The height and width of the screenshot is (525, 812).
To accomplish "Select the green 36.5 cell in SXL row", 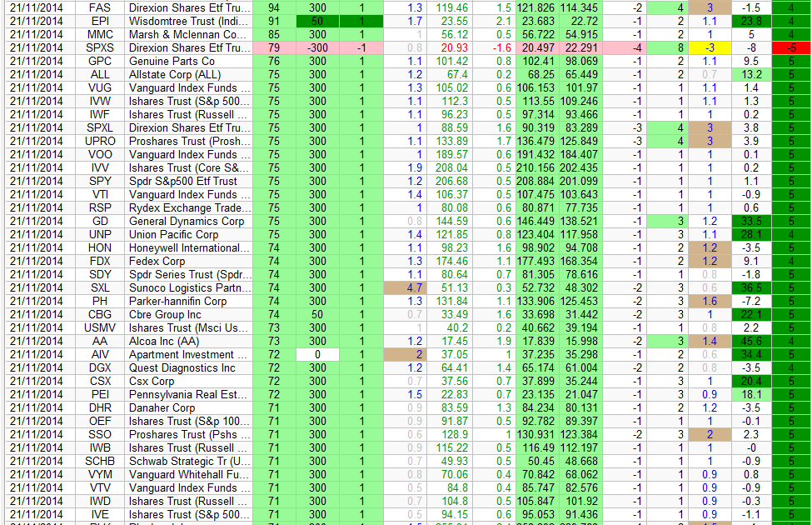I will point(750,287).
